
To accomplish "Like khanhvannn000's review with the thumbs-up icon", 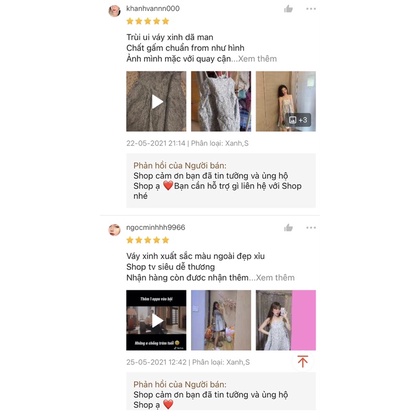I will 288,9.
